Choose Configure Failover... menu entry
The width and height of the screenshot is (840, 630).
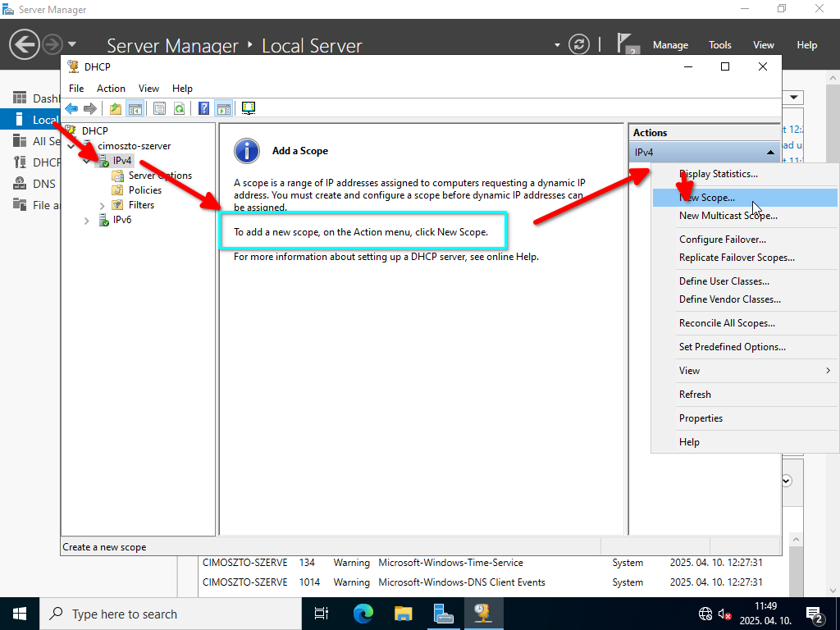(723, 240)
